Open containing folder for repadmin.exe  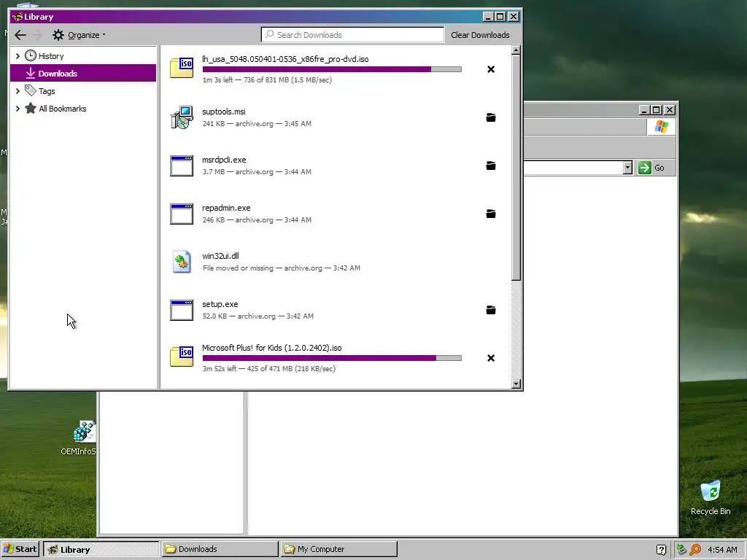(491, 214)
